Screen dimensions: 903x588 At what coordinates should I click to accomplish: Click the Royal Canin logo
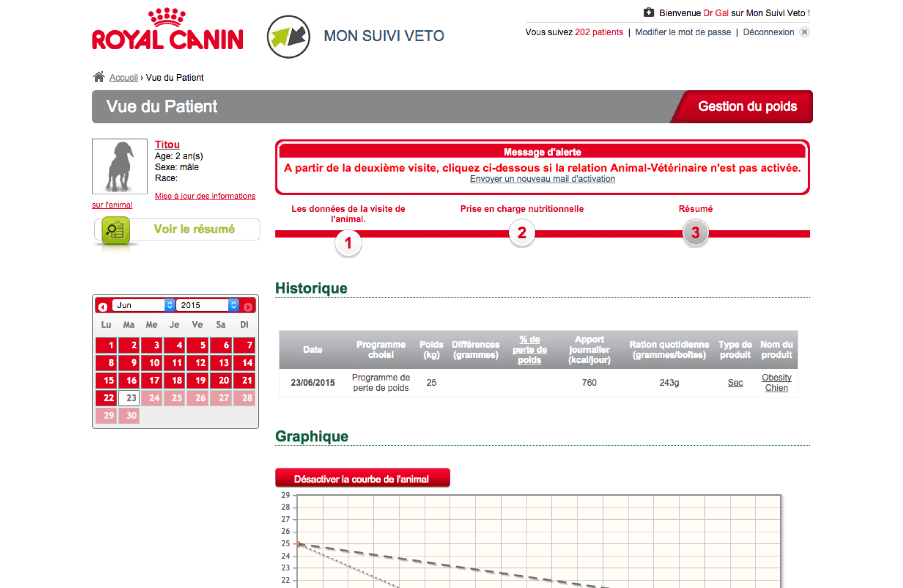point(168,29)
